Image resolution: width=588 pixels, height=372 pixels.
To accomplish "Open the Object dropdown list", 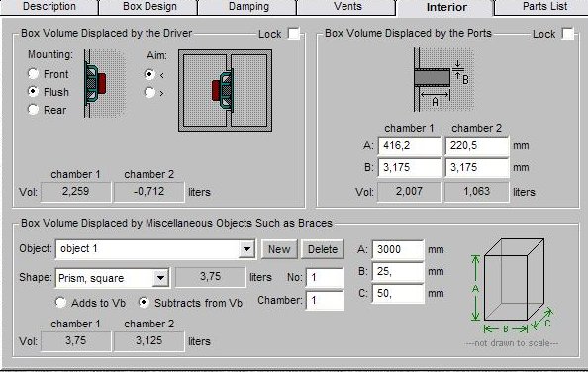I will pos(246,249).
